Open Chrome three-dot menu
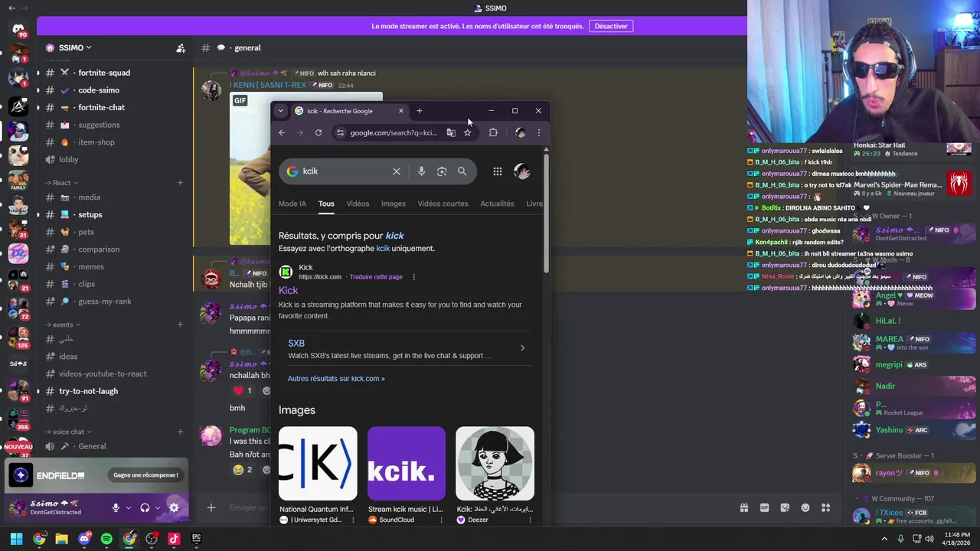 pos(538,132)
